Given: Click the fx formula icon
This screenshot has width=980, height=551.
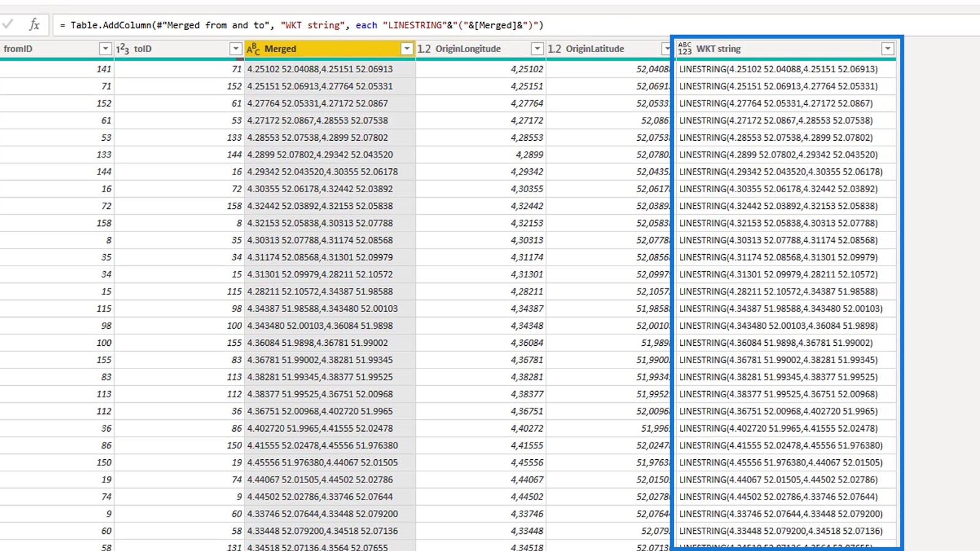Looking at the screenshot, I should click(34, 24).
